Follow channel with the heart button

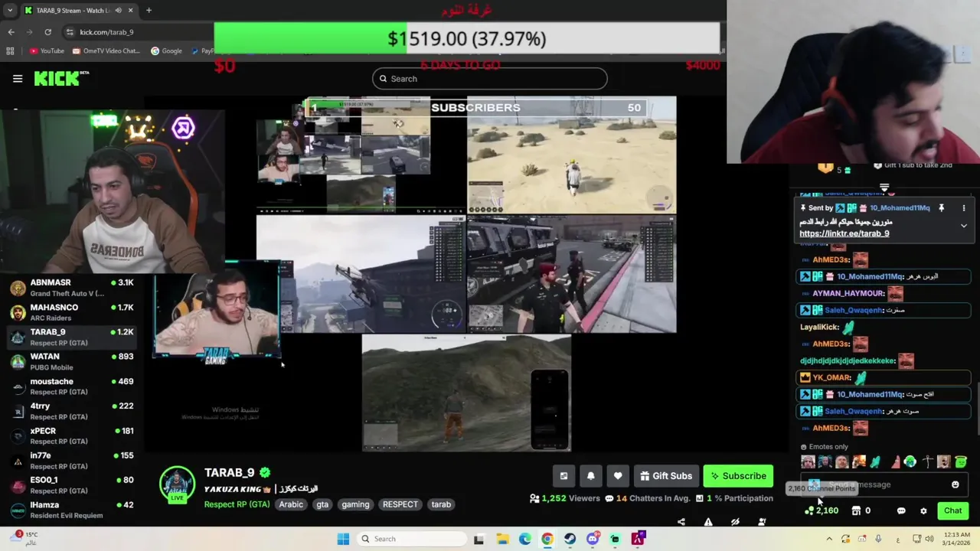point(618,476)
